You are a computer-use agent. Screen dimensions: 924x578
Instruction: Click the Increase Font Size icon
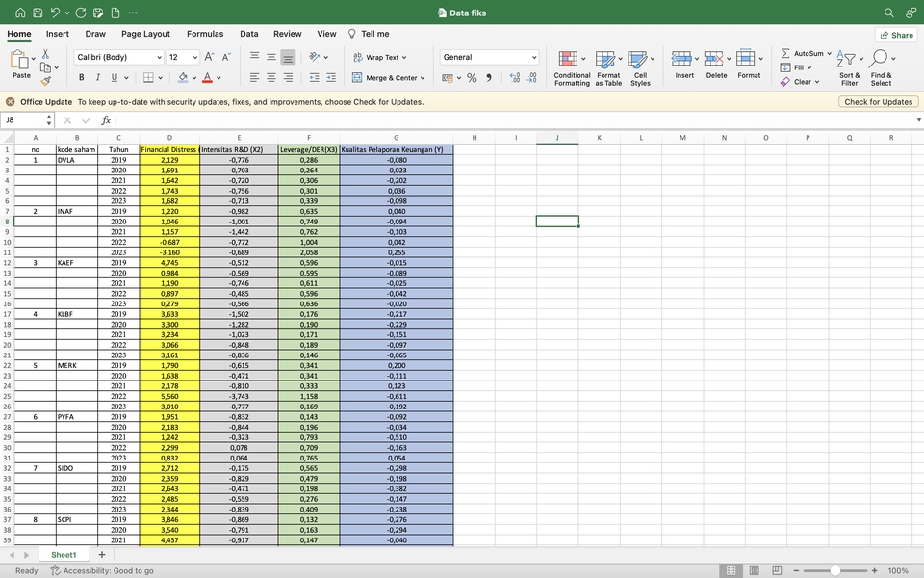click(211, 57)
